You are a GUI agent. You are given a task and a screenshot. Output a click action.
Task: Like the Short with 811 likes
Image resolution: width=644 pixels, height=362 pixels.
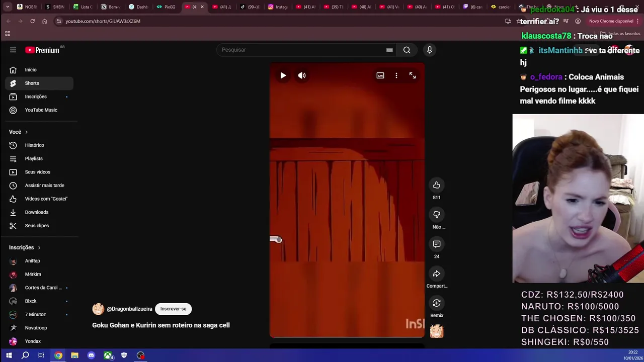(x=437, y=185)
